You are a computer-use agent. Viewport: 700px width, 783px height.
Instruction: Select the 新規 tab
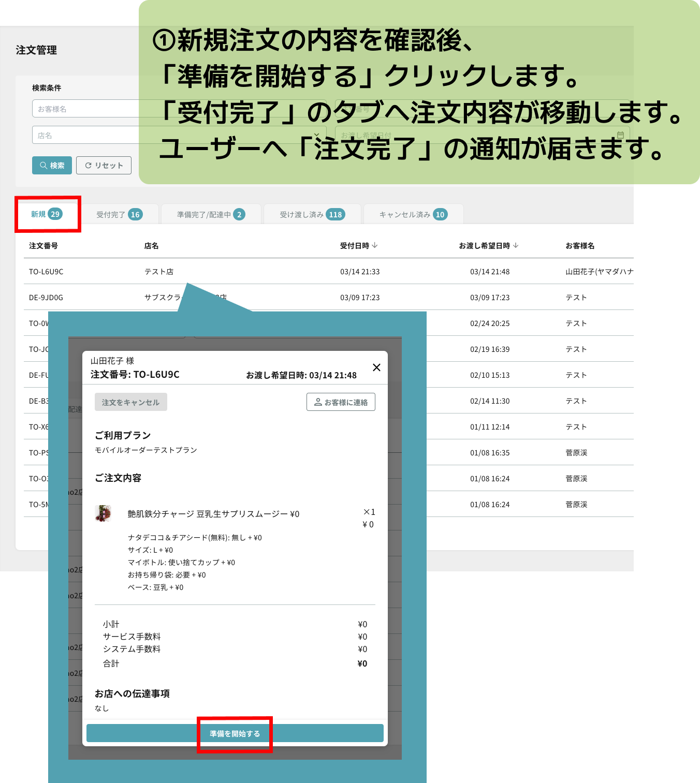coord(47,214)
